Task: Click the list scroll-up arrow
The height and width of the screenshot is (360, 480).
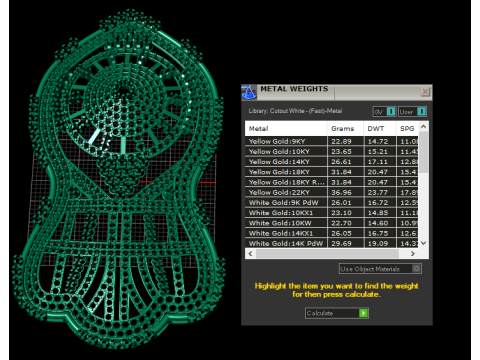Action: tap(423, 127)
